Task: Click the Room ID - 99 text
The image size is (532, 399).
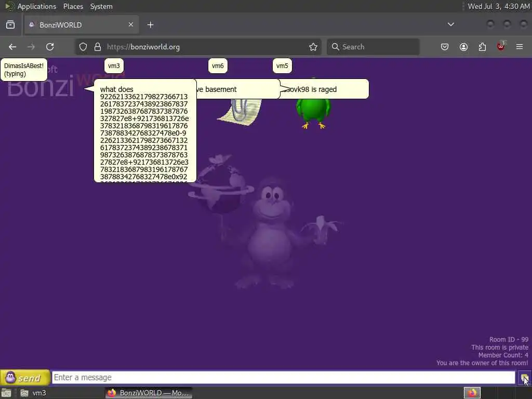Action: pyautogui.click(x=509, y=340)
